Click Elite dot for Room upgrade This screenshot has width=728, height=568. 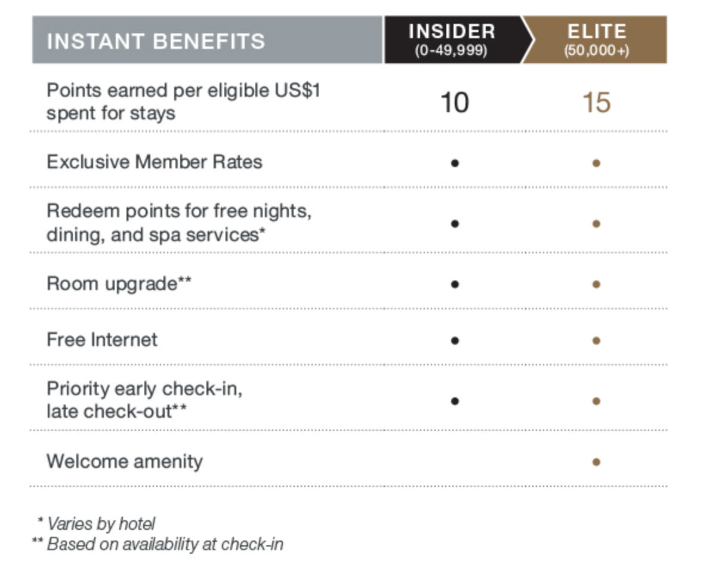596,285
